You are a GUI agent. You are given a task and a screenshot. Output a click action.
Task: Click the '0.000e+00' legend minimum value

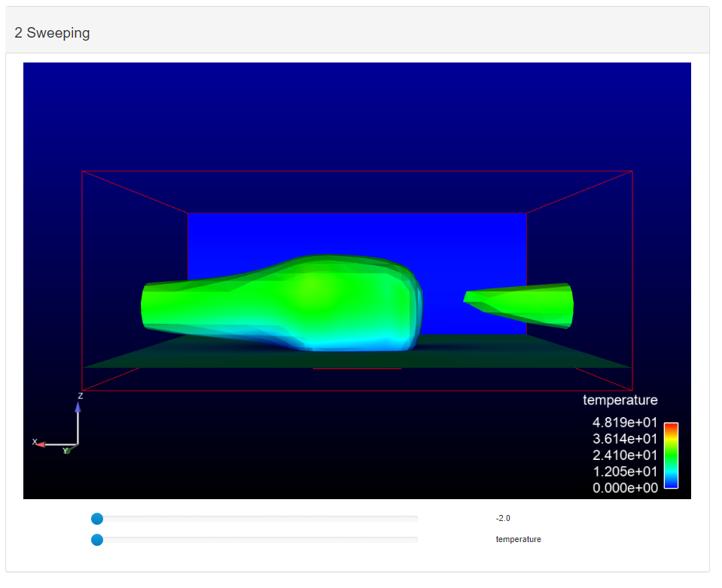tap(626, 488)
